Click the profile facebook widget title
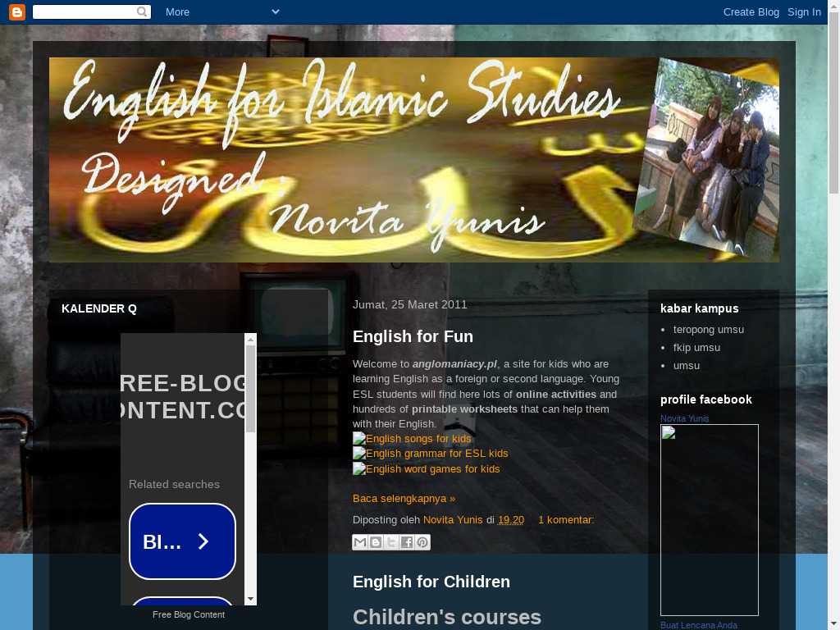This screenshot has height=630, width=840. (706, 399)
